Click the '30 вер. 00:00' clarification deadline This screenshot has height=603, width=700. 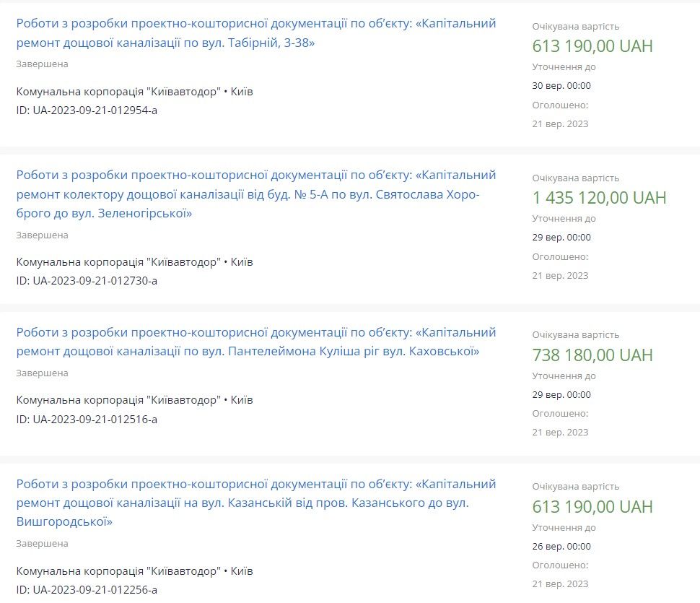[561, 86]
